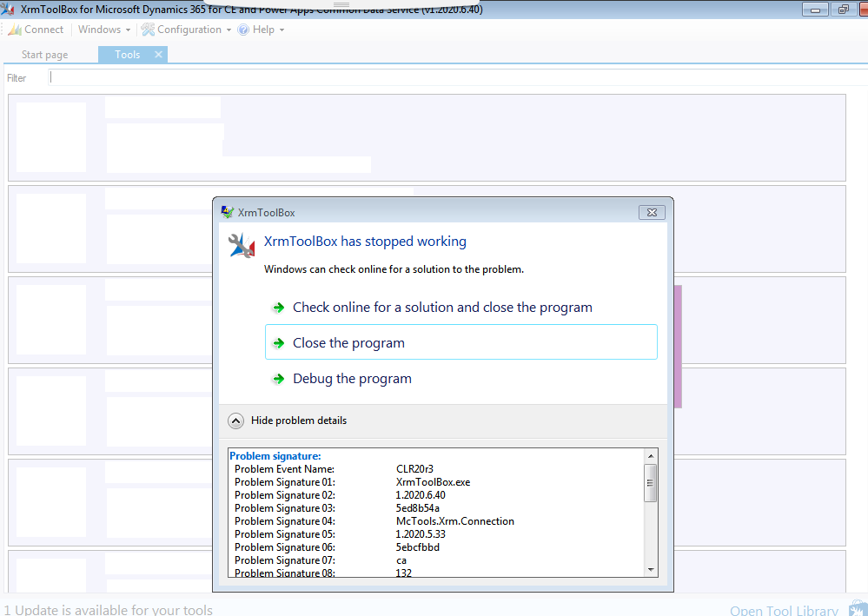Viewport: 868px width, 616px height.
Task: Close the Tools tab with its X
Action: coord(158,54)
